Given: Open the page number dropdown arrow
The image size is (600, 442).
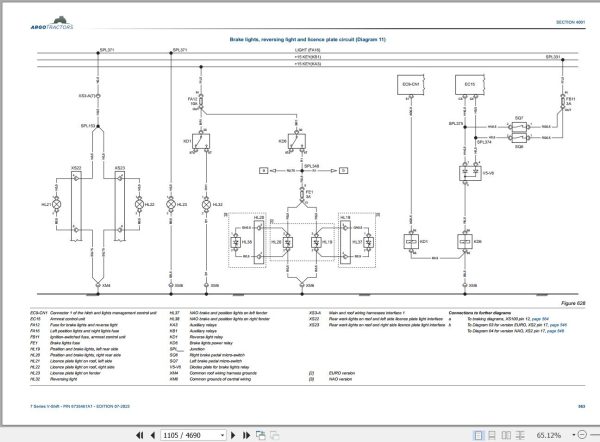Looking at the screenshot, I should (x=222, y=435).
